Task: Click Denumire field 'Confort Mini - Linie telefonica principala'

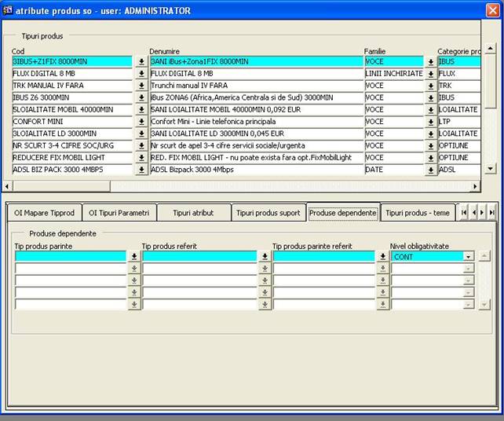Action: pyautogui.click(x=256, y=122)
